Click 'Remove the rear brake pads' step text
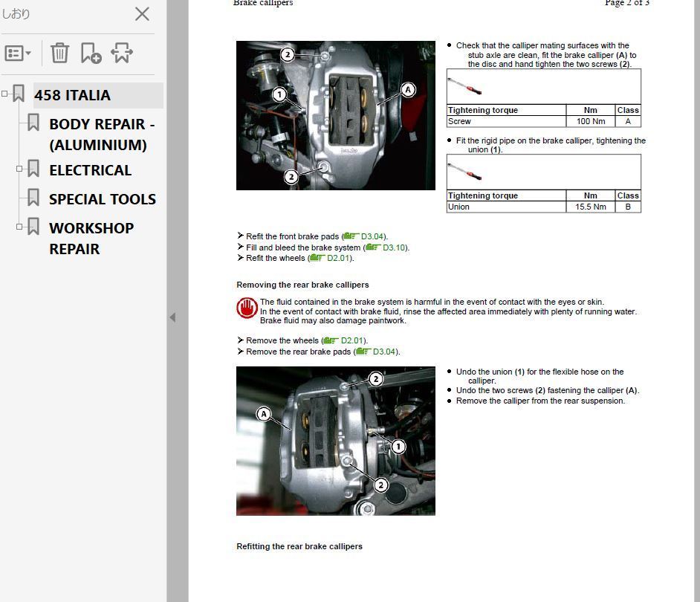Screen dimensions: 700x602 [298, 352]
